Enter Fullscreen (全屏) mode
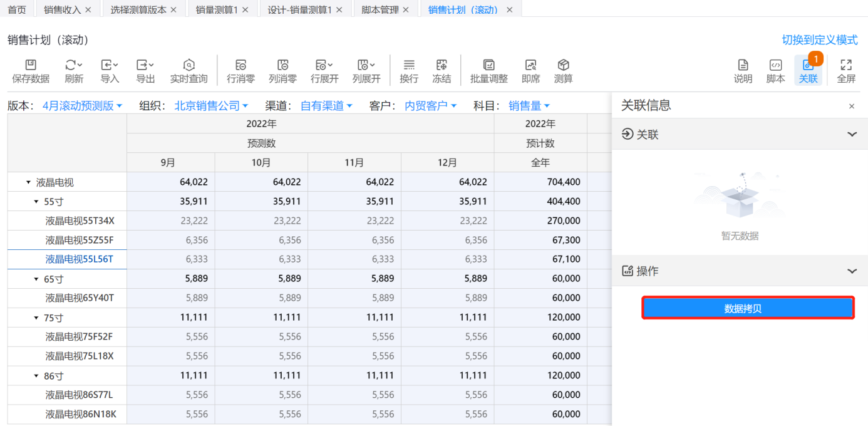 (846, 65)
